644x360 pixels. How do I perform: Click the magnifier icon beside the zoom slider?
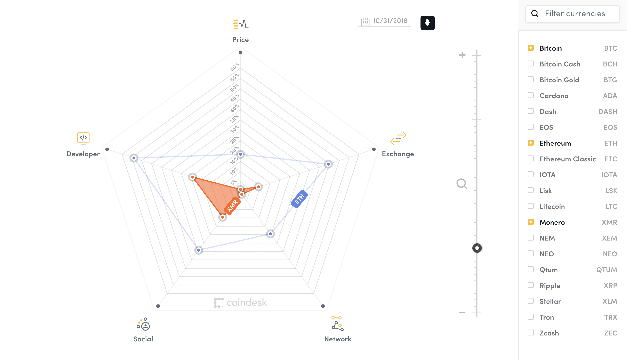coord(461,184)
